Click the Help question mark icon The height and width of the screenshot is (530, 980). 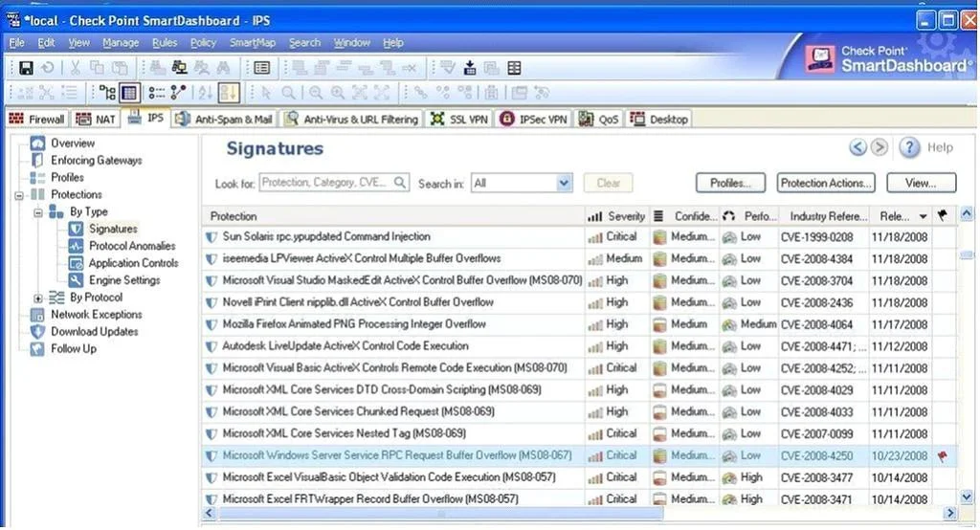coord(909,148)
